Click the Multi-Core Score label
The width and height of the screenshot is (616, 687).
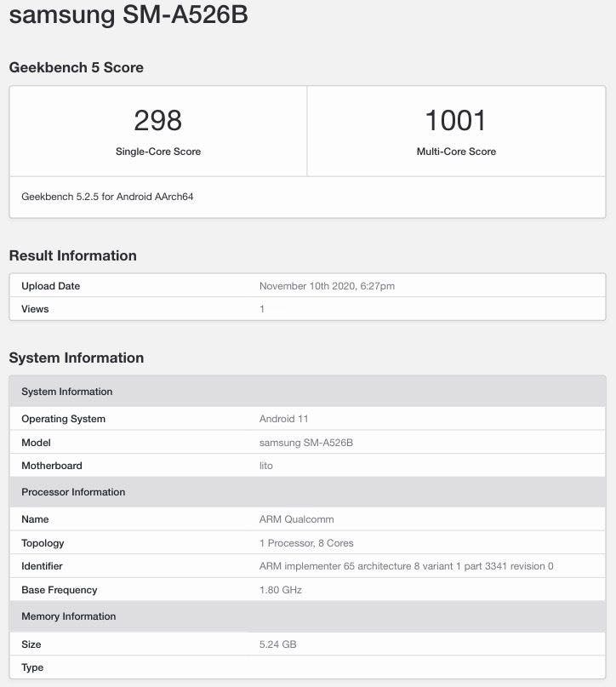pos(456,152)
